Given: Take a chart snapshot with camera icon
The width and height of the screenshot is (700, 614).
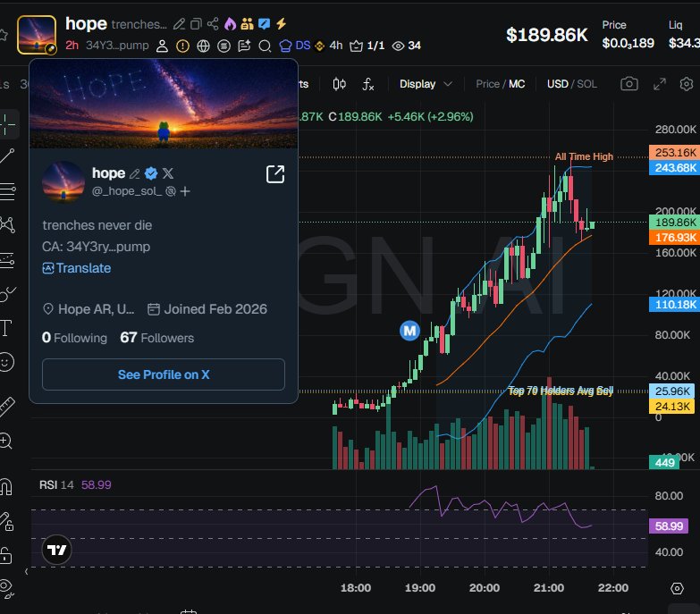Looking at the screenshot, I should tap(629, 84).
